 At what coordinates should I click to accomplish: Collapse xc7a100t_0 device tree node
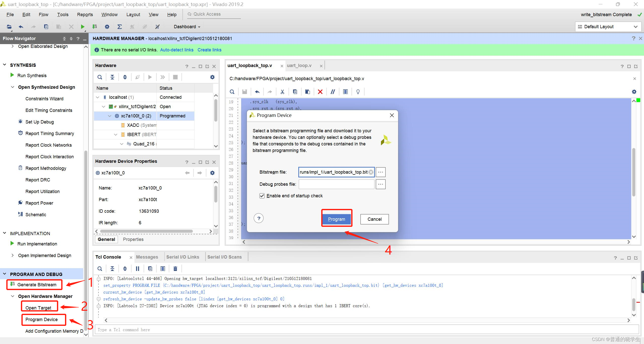pos(110,116)
